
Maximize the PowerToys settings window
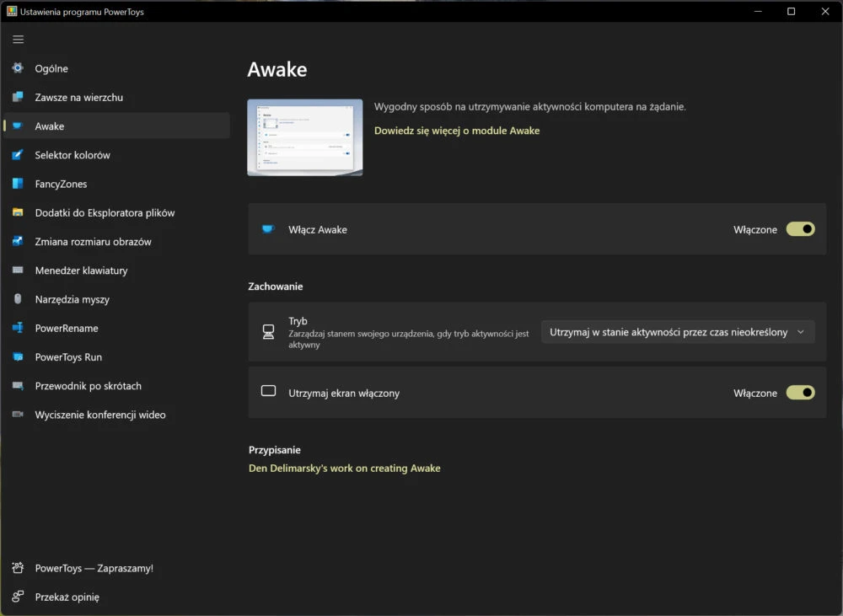[791, 11]
